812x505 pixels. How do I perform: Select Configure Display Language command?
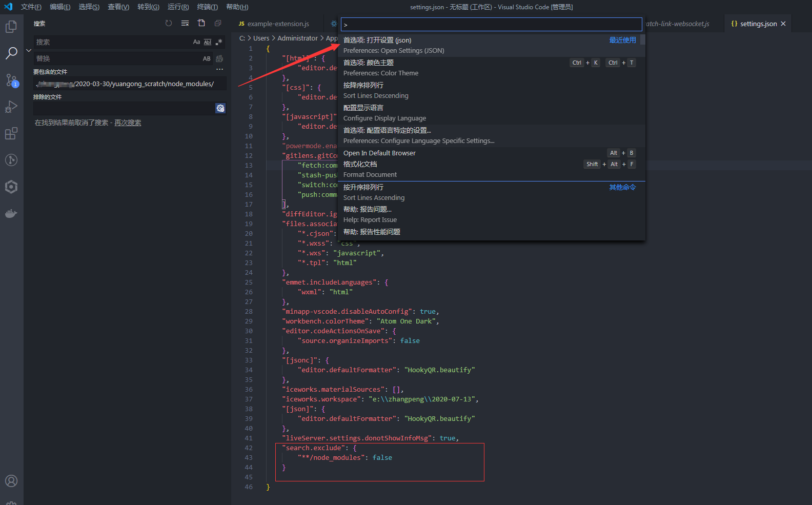492,113
